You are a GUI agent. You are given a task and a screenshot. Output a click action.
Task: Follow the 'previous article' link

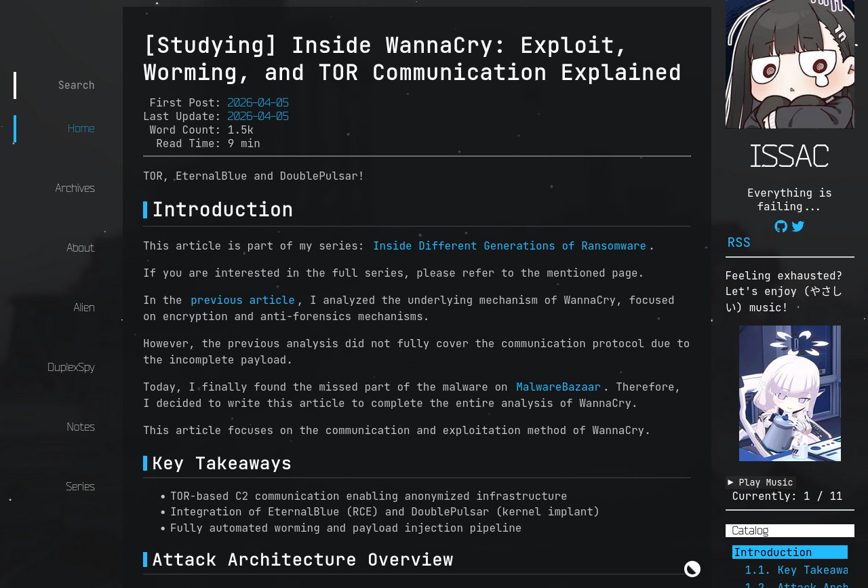pyautogui.click(x=242, y=300)
